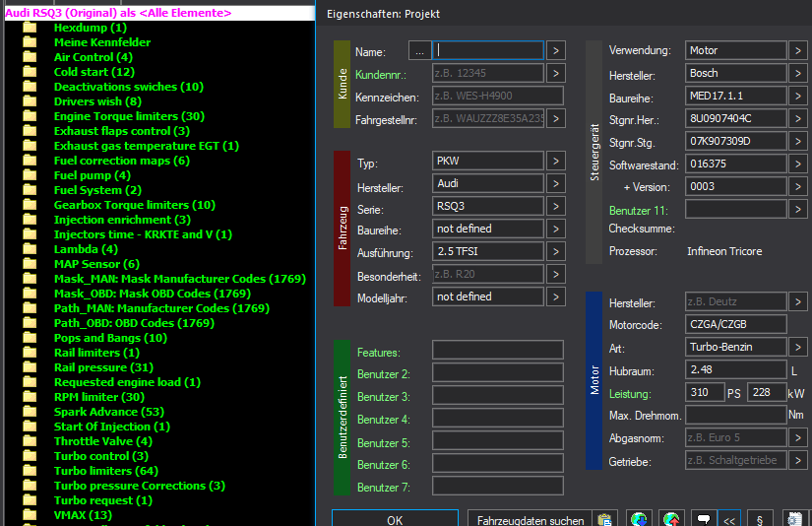This screenshot has height=526, width=812.
Task: Select Cold start (12) tree item
Action: point(94,72)
